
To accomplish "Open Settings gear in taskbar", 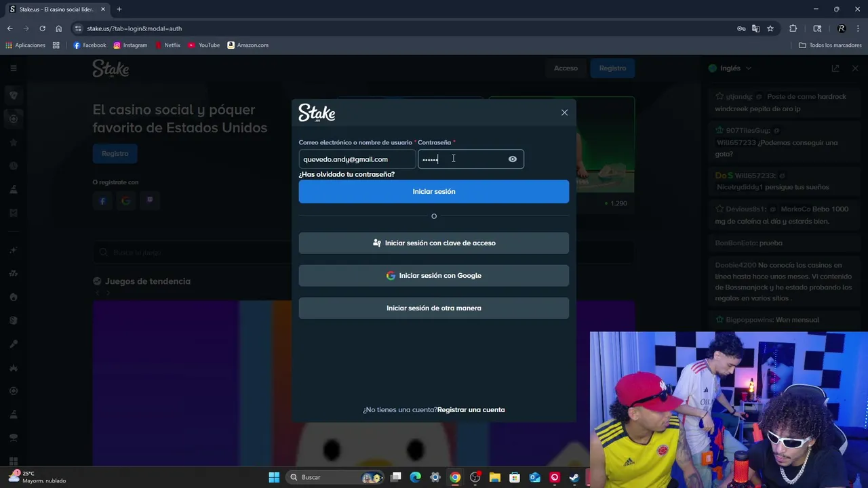I will (x=435, y=477).
